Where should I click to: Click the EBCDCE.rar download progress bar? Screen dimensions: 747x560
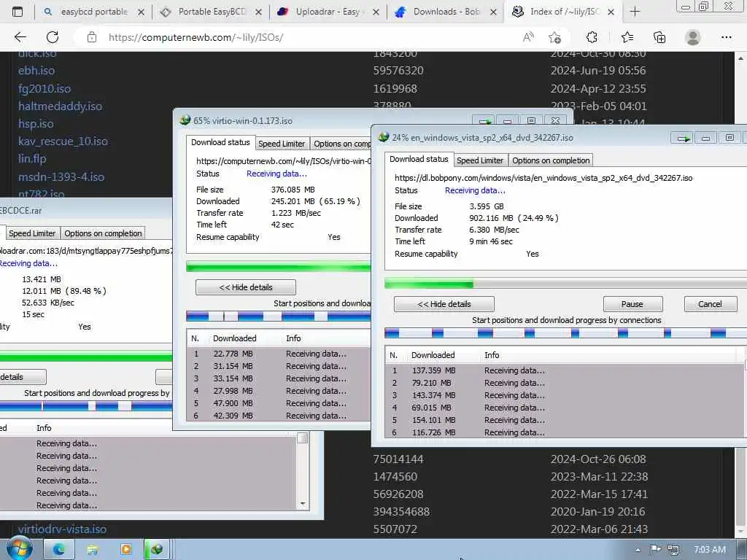coord(86,357)
